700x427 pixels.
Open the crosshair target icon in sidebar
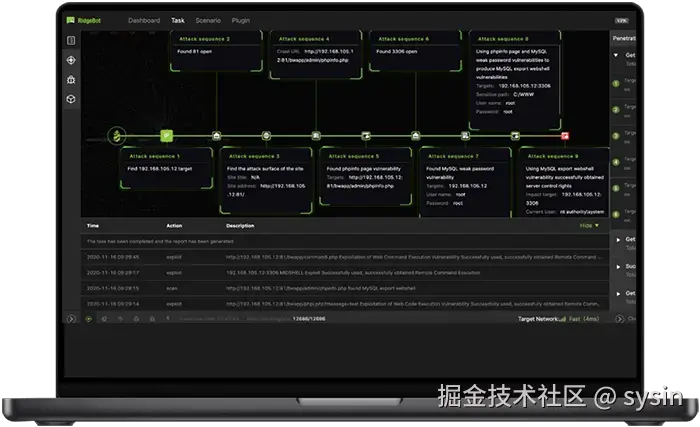point(71,60)
